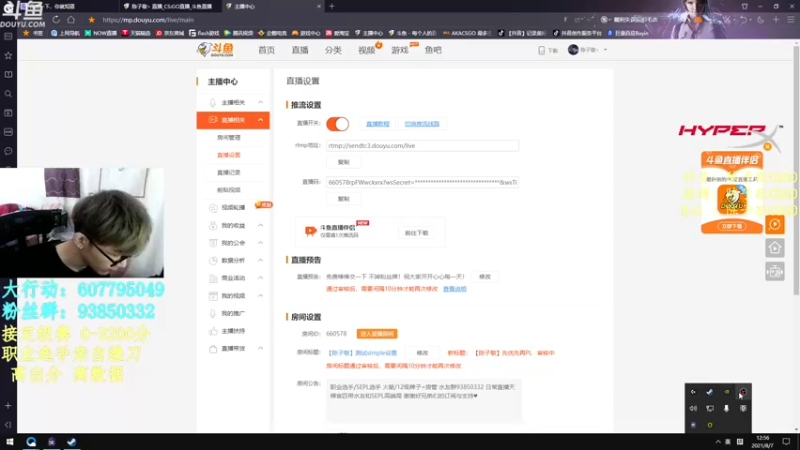Click the 切换推流线路 link
Image resolution: width=800 pixels, height=450 pixels.
422,124
